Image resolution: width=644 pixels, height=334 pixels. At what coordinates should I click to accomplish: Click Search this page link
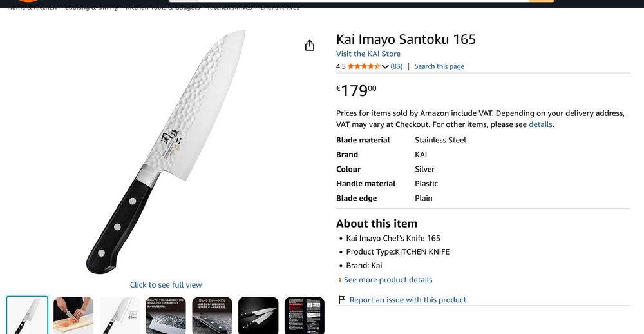(439, 66)
